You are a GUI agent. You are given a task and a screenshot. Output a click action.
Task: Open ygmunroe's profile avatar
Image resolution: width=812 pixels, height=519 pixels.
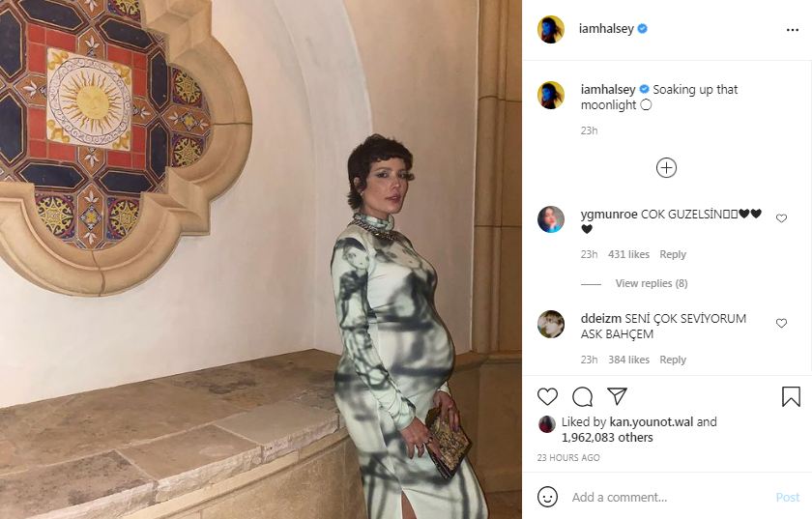click(x=551, y=219)
